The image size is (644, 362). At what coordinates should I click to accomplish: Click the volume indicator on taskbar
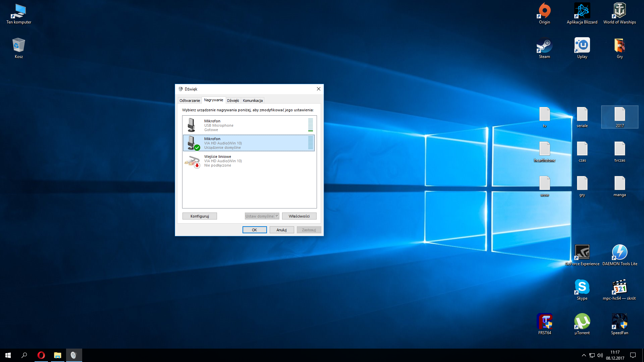(598, 355)
